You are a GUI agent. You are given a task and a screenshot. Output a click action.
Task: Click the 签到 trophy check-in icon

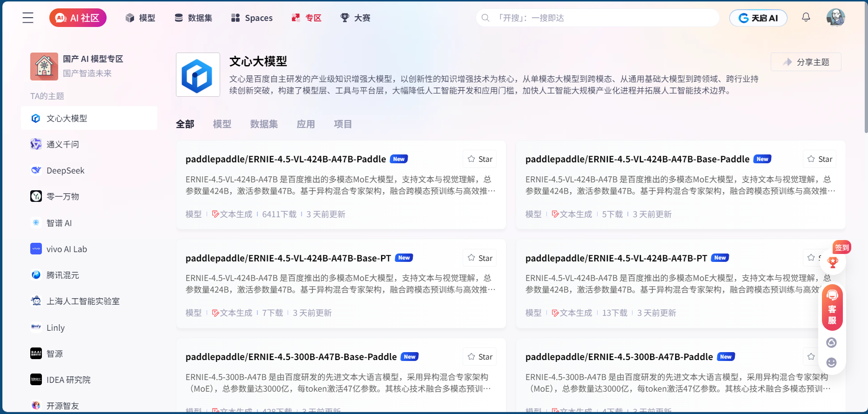[833, 262]
